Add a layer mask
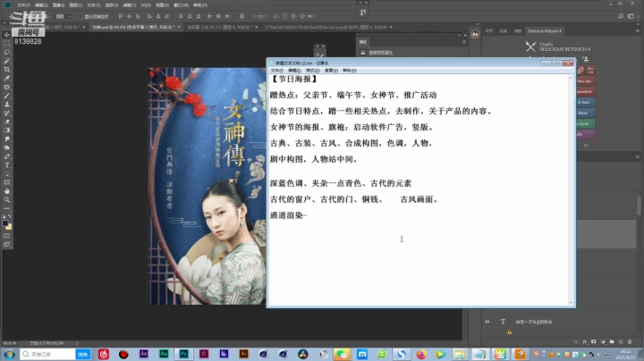 594,341
